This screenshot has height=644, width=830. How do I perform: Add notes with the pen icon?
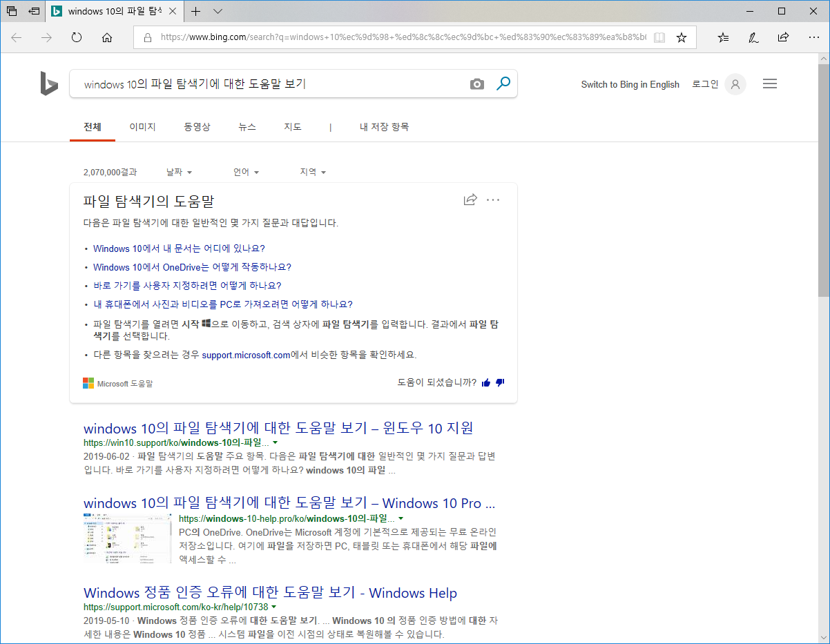click(753, 38)
